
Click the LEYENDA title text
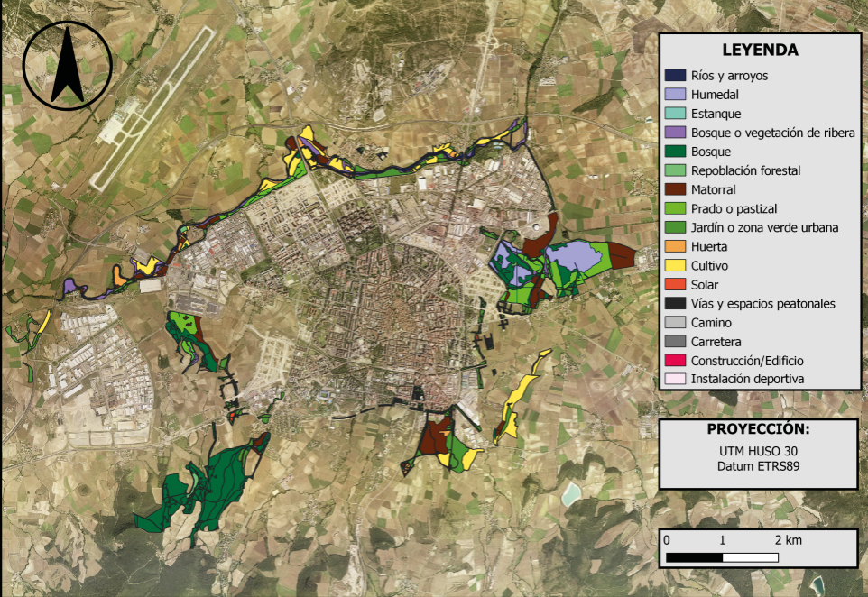[x=759, y=51]
